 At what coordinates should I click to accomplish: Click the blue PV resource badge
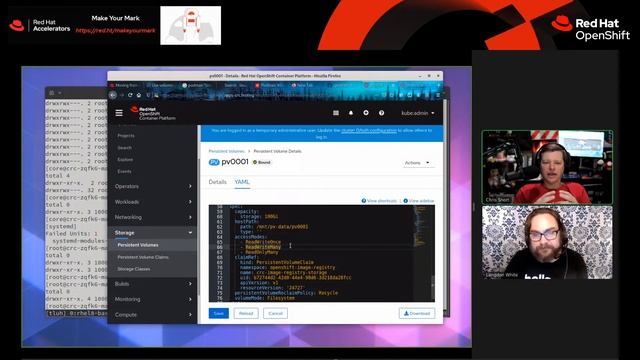(x=214, y=162)
